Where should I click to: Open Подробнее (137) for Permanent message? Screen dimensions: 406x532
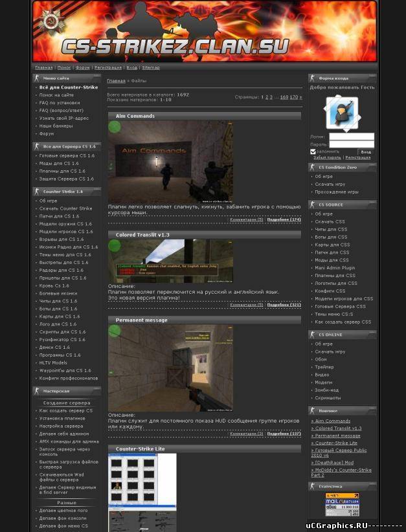coord(284,434)
